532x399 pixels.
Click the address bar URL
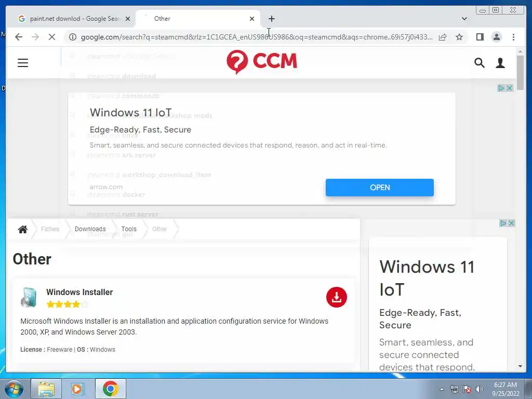point(257,37)
